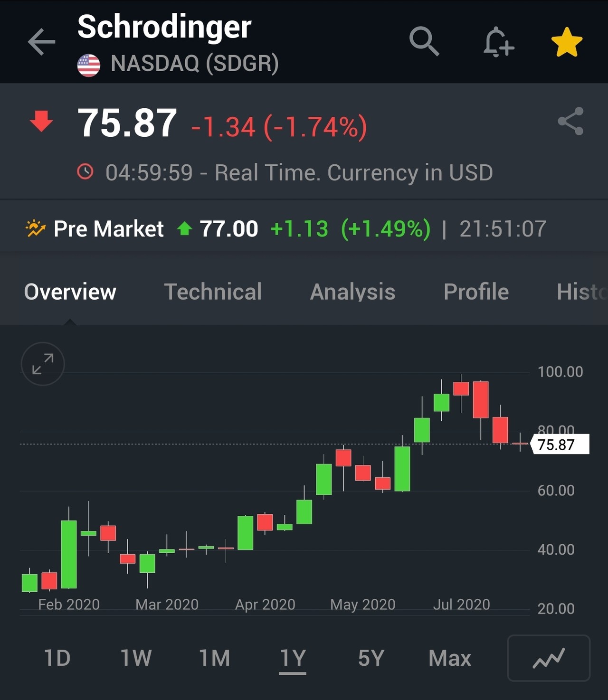Tap the Pre Market sun icon
The height and width of the screenshot is (700, 608).
(35, 229)
